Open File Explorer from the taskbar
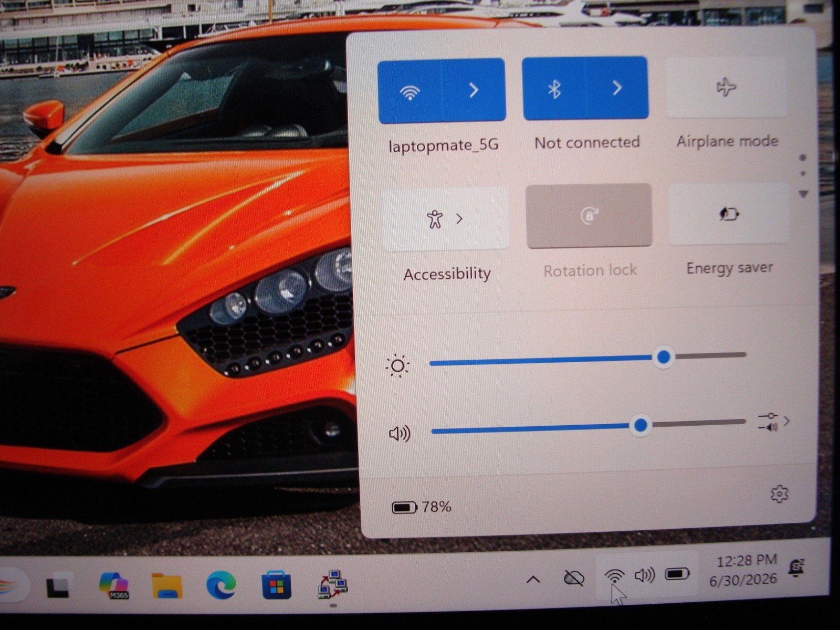The image size is (840, 630). (167, 585)
